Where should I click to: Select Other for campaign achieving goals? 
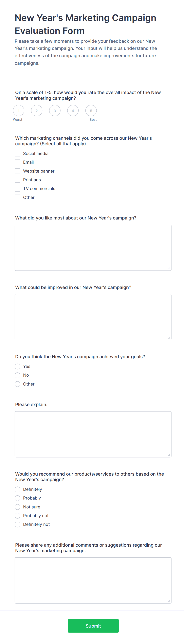pyautogui.click(x=17, y=384)
